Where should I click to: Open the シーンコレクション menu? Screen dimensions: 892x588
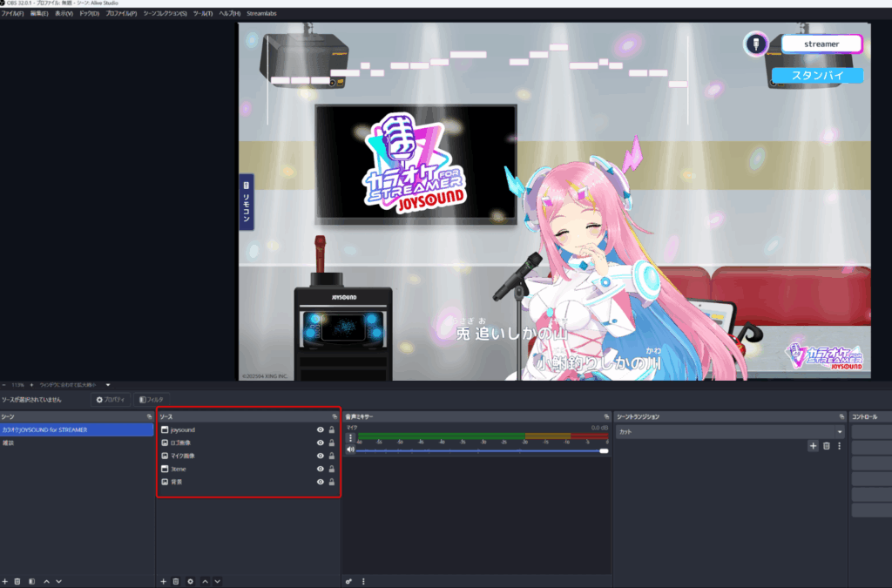165,14
